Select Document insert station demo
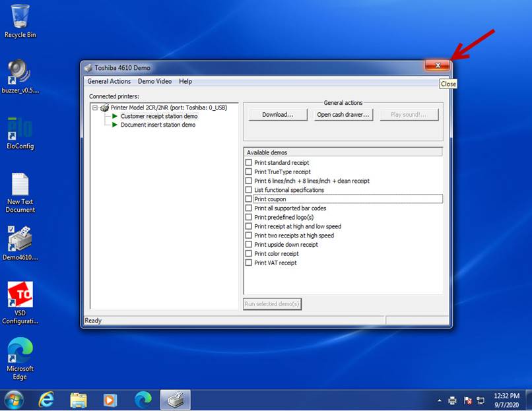The height and width of the screenshot is (411, 532). [x=158, y=125]
